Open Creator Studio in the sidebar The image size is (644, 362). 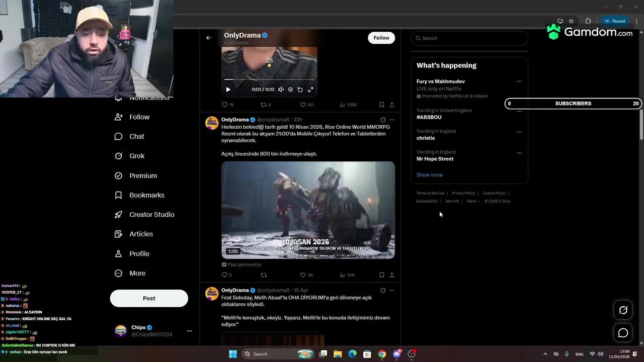coord(144,214)
